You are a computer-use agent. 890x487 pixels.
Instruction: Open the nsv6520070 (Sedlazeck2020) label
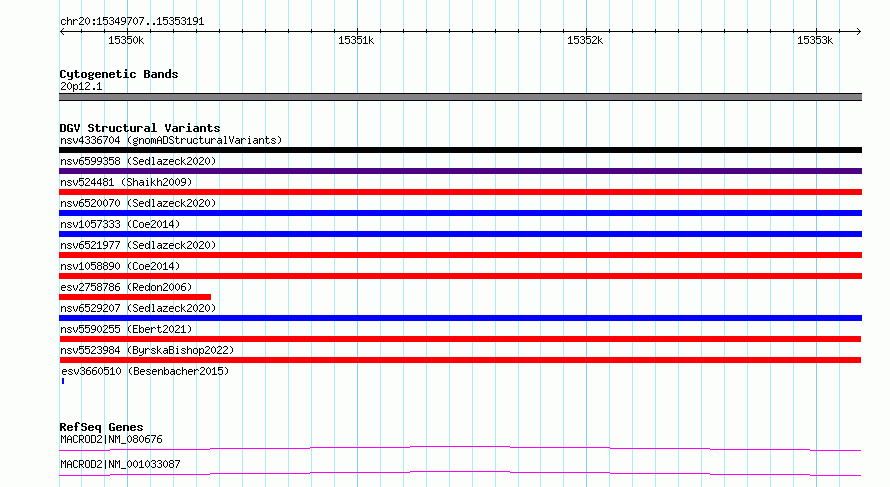tap(138, 203)
